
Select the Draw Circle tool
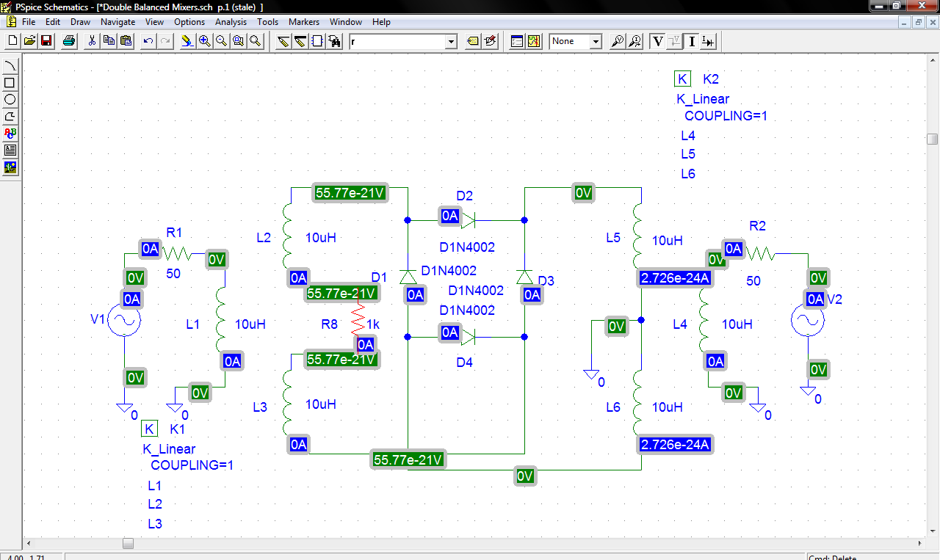[10, 100]
